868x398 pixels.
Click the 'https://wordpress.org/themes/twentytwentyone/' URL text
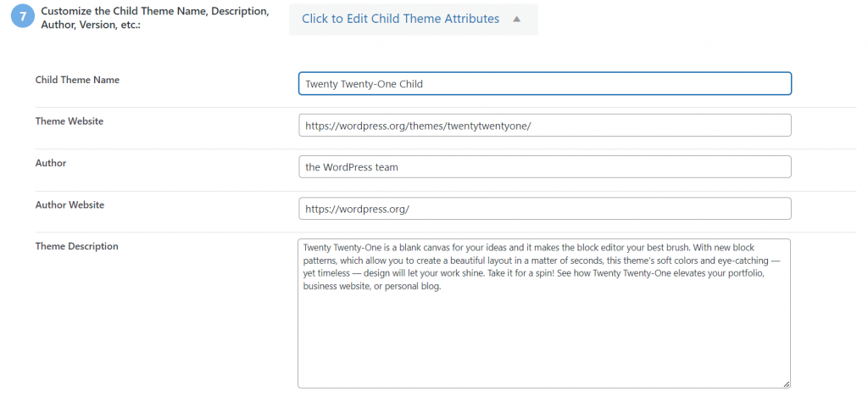pos(417,126)
